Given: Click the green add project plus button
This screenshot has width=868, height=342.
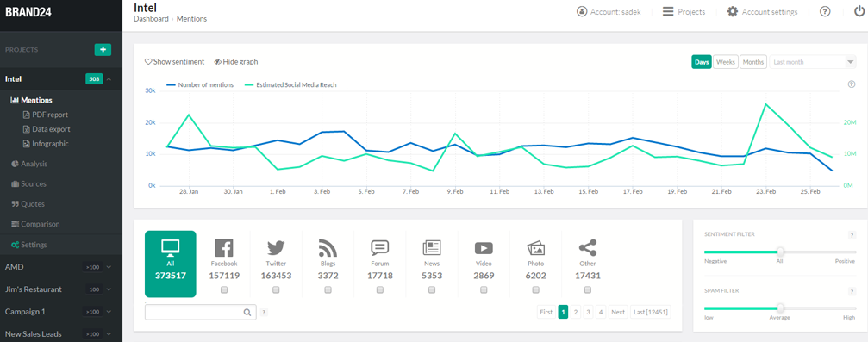Looking at the screenshot, I should 103,49.
